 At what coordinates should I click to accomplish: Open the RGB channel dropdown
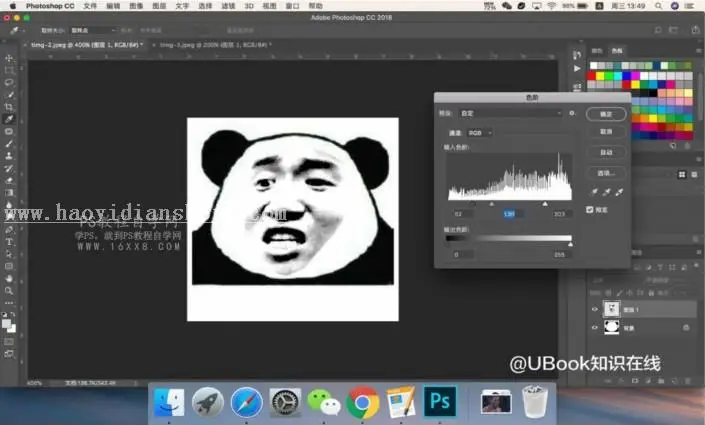coord(479,133)
